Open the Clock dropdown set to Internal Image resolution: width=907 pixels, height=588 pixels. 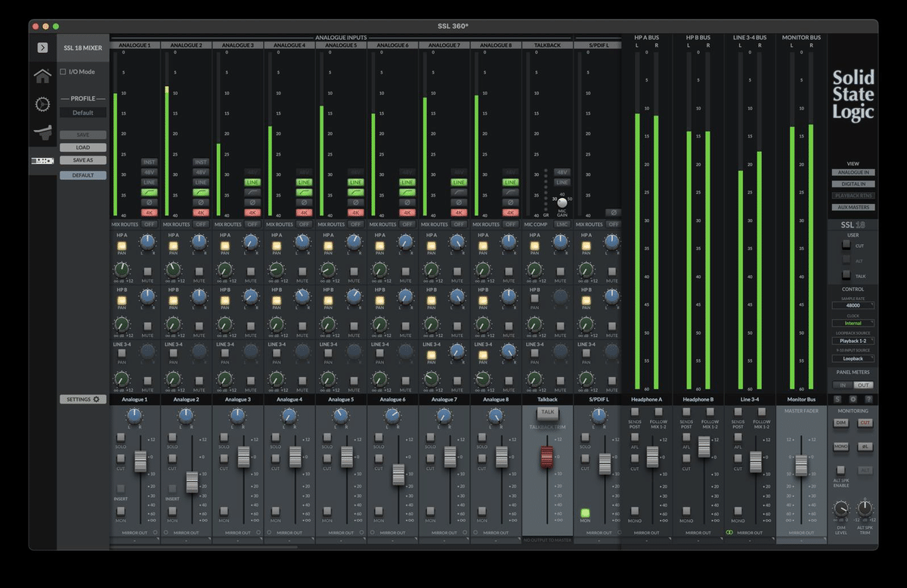tap(853, 322)
